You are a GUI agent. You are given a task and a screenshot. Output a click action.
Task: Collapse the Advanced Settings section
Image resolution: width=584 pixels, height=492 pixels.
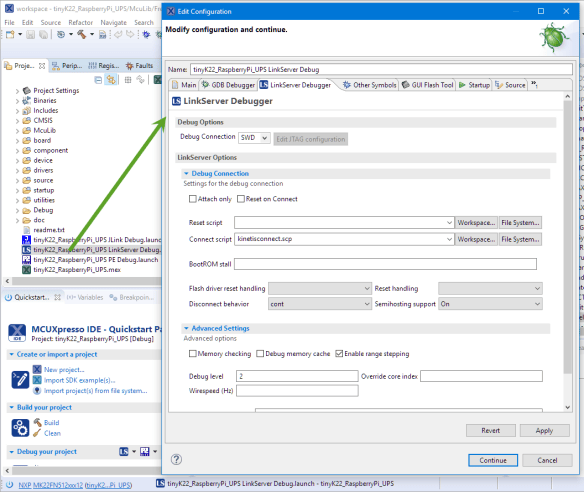tap(186, 328)
